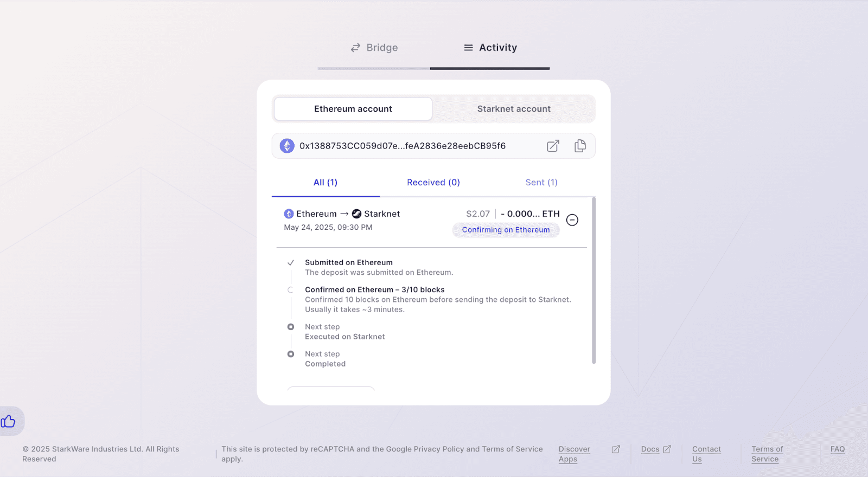
Task: Click the Completed step marker
Action: [291, 354]
